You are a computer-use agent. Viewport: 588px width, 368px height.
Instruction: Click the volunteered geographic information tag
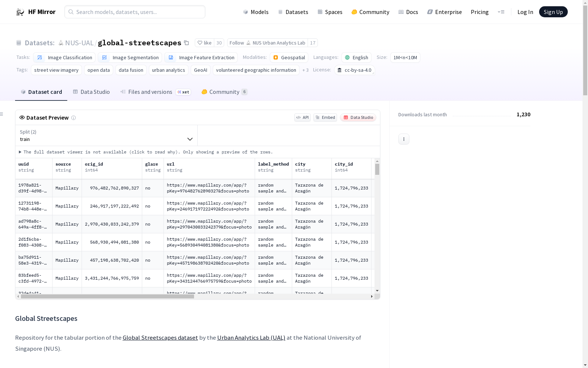tap(256, 70)
